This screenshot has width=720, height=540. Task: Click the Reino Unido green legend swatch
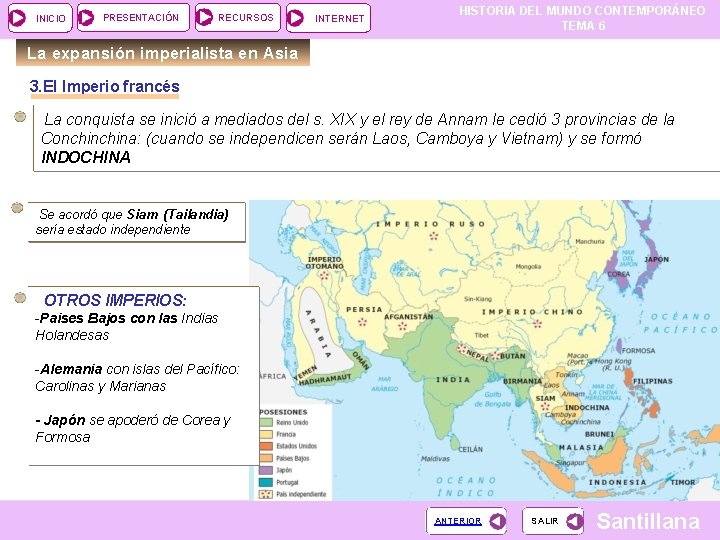coord(266,422)
